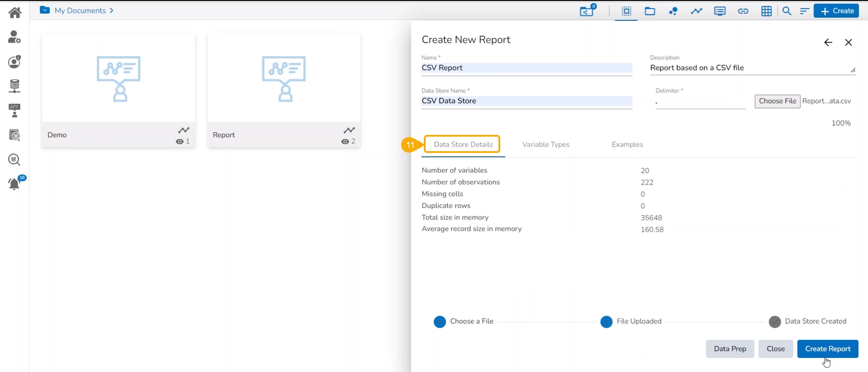Open the shared folder icon with badge

[588, 10]
